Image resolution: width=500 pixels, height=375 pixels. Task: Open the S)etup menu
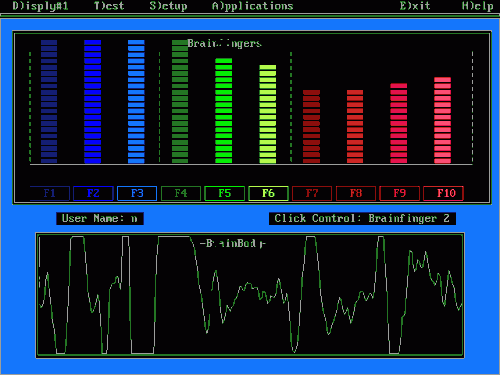click(168, 6)
